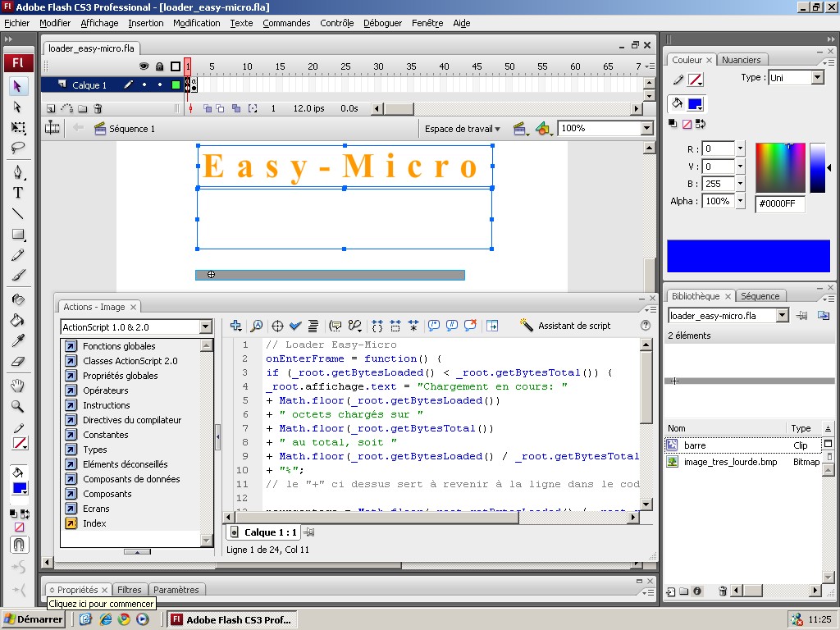Image resolution: width=840 pixels, height=630 pixels.
Task: Click the debug options icon
Action: [354, 325]
